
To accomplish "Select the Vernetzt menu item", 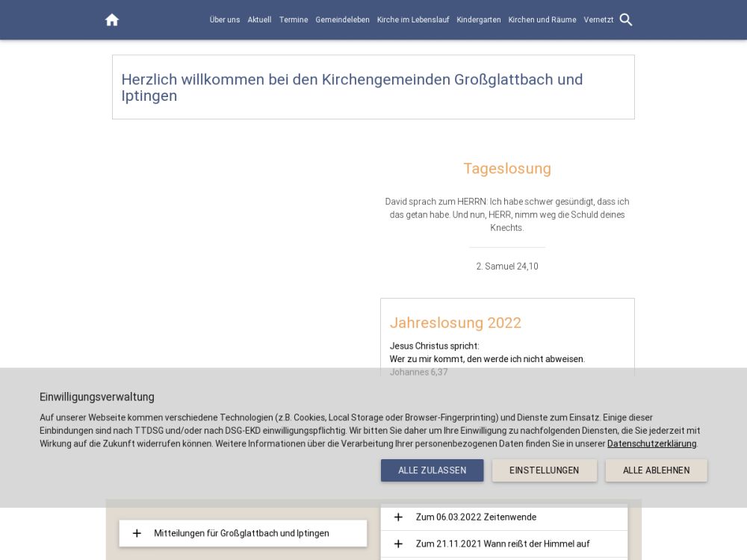I will [598, 20].
